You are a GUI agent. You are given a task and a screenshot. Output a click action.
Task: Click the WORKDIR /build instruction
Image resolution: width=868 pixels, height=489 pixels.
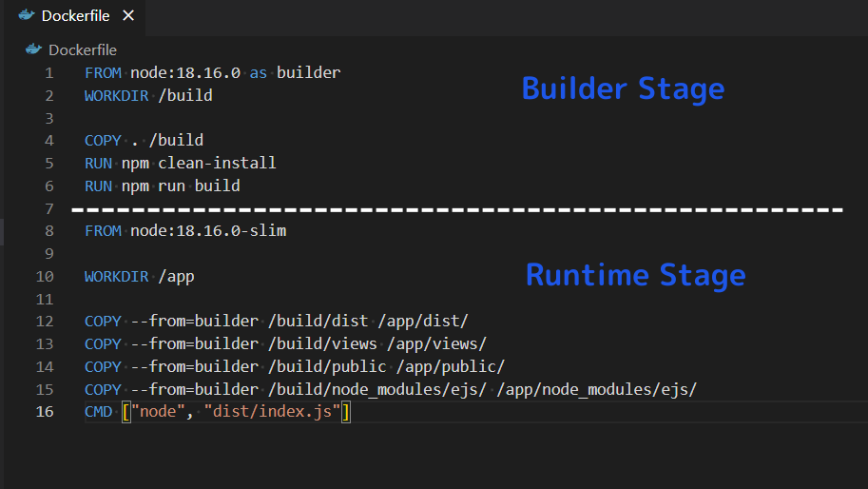tap(147, 95)
